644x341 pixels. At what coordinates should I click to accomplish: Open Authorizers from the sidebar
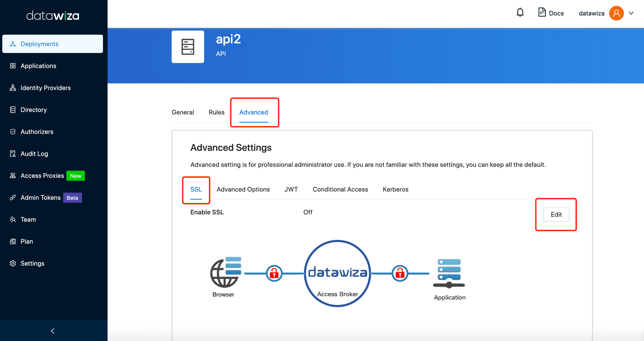click(37, 131)
